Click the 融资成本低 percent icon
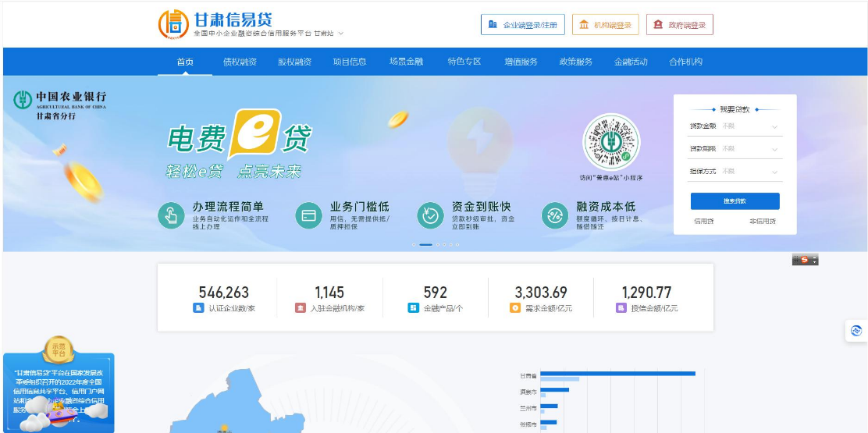Viewport: 868px width, 433px height. pos(555,215)
